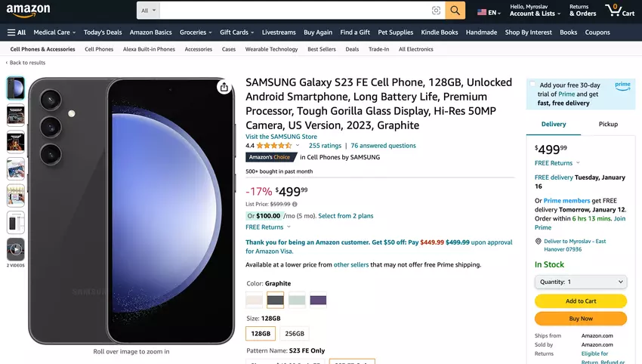642x364 pixels.
Task: Click the 2 Videos thumbnail
Action: coord(15,250)
